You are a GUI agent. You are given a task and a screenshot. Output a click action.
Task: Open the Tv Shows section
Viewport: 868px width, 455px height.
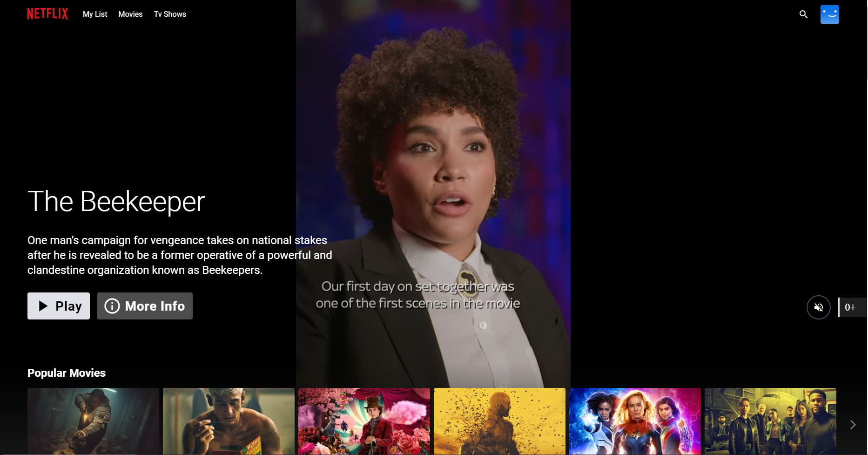click(170, 14)
